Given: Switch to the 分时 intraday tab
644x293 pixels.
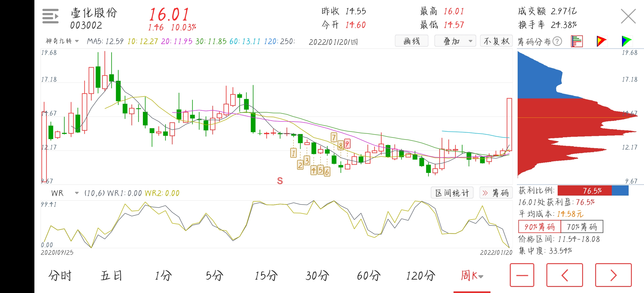Looking at the screenshot, I should coord(60,275).
